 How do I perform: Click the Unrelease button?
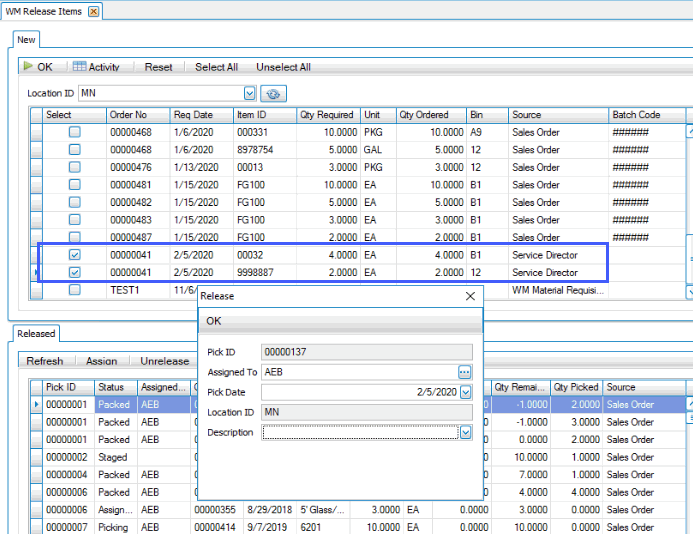coord(164,361)
